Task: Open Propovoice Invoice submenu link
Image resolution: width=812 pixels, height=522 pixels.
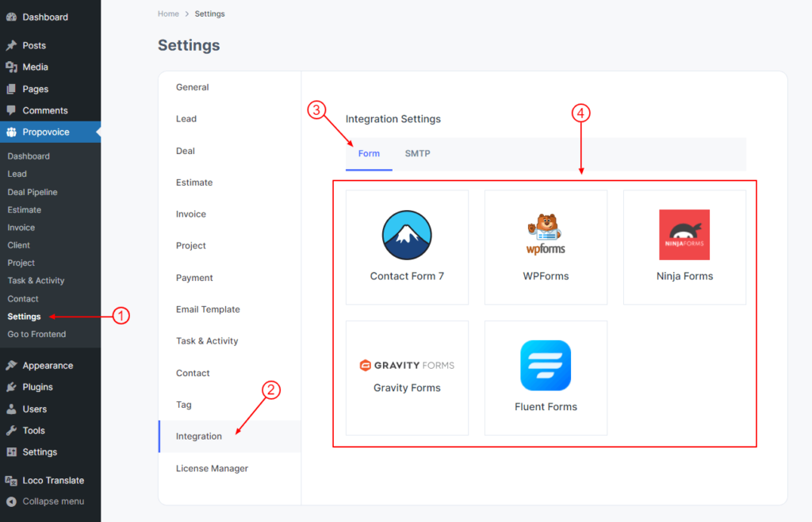Action: (21, 228)
